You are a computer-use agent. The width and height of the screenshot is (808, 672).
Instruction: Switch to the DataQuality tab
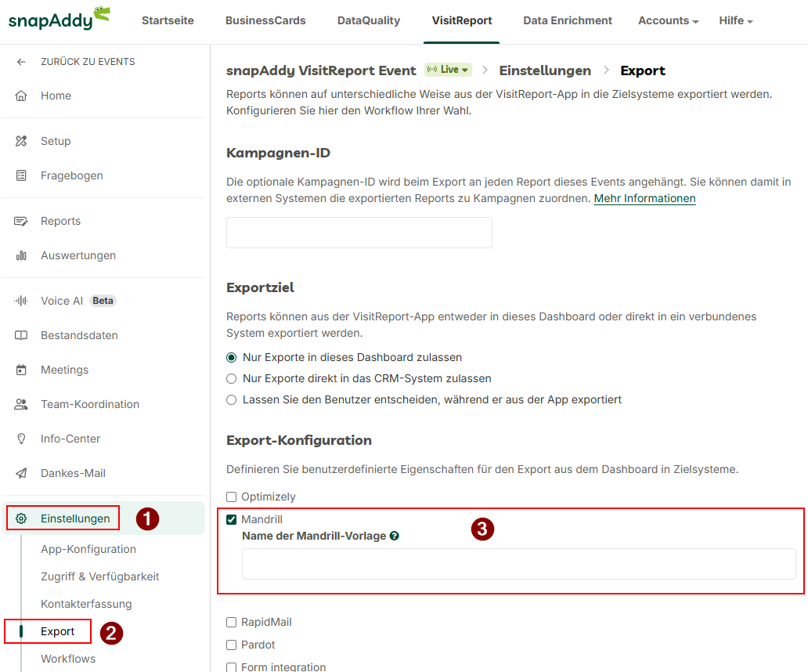coord(369,20)
